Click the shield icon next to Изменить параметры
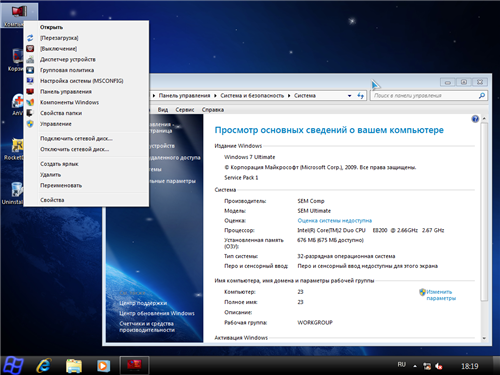 (422, 292)
